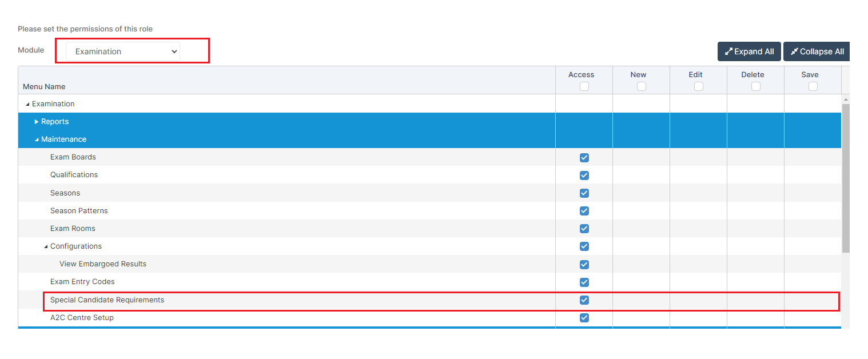Uncheck Access for Configurations
The width and height of the screenshot is (868, 359).
pyautogui.click(x=584, y=246)
